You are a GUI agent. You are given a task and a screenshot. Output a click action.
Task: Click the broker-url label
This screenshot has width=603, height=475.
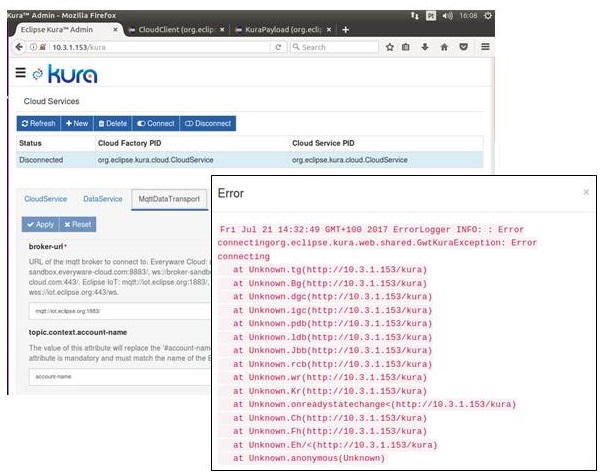click(47, 247)
